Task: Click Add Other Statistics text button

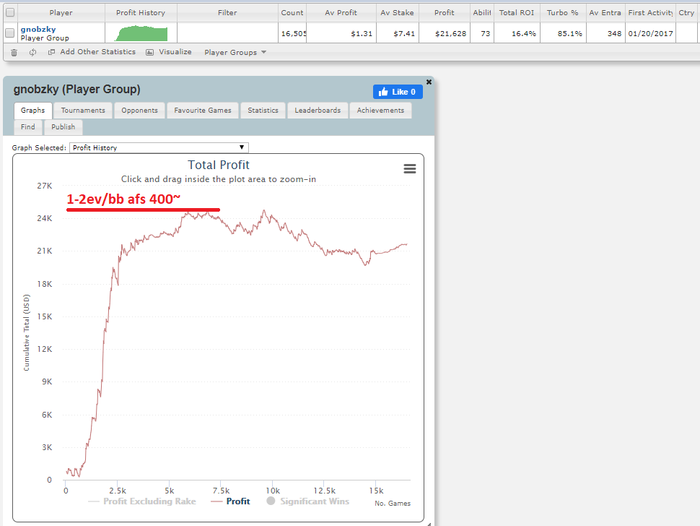Action: click(x=98, y=52)
